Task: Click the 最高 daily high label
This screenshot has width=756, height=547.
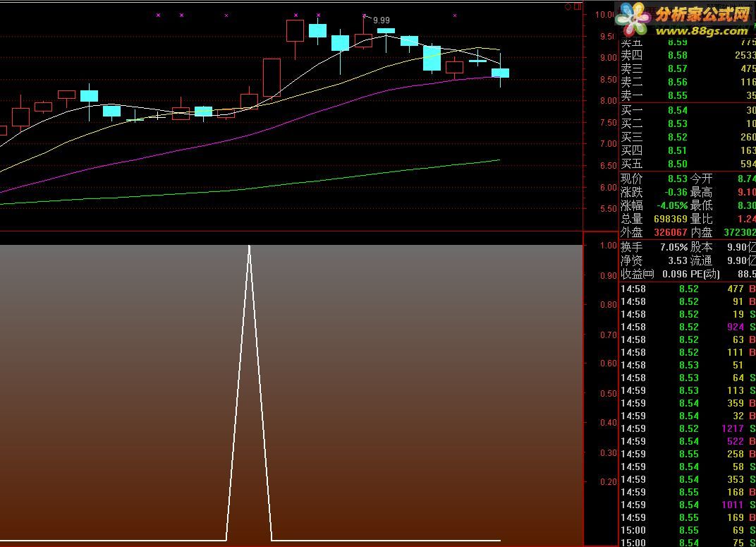Action: 701,193
